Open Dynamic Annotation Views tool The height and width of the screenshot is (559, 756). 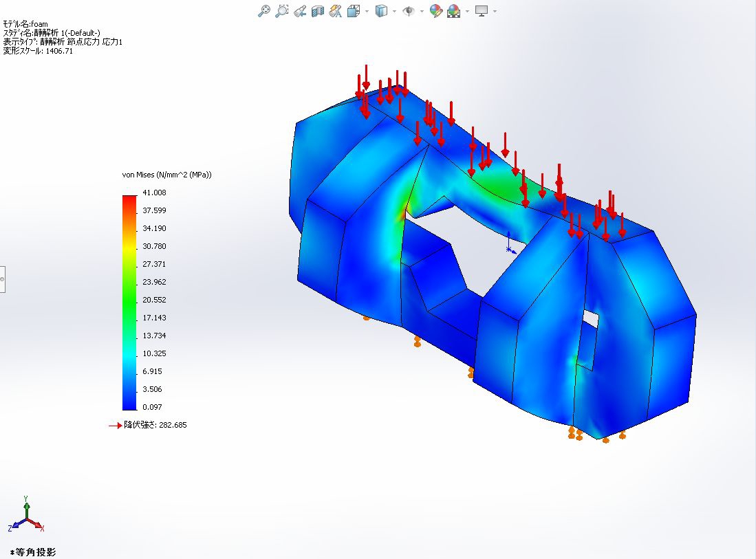click(336, 11)
